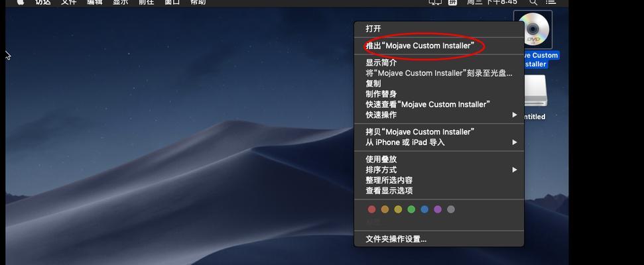
Task: Choose 快速查看"Mojave Custom Installer"
Action: click(439, 105)
